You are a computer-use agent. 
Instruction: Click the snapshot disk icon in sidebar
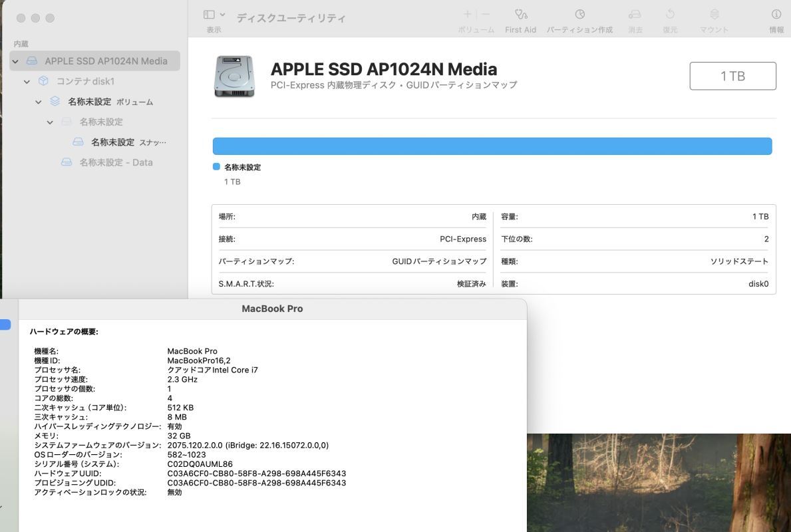point(79,142)
